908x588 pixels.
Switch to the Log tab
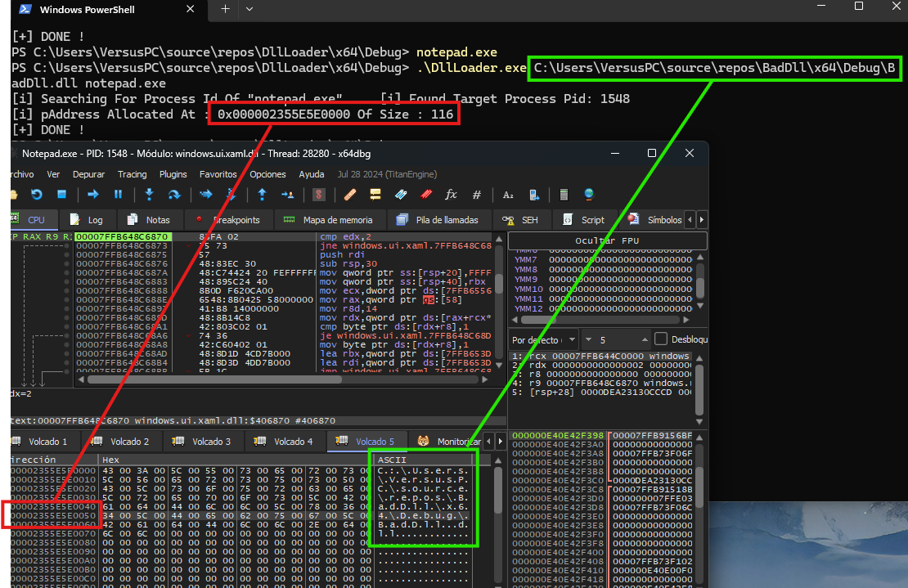88,220
